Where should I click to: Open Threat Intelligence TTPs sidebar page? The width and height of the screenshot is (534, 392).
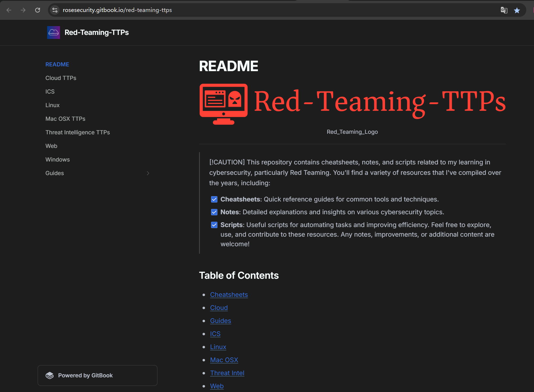point(78,132)
